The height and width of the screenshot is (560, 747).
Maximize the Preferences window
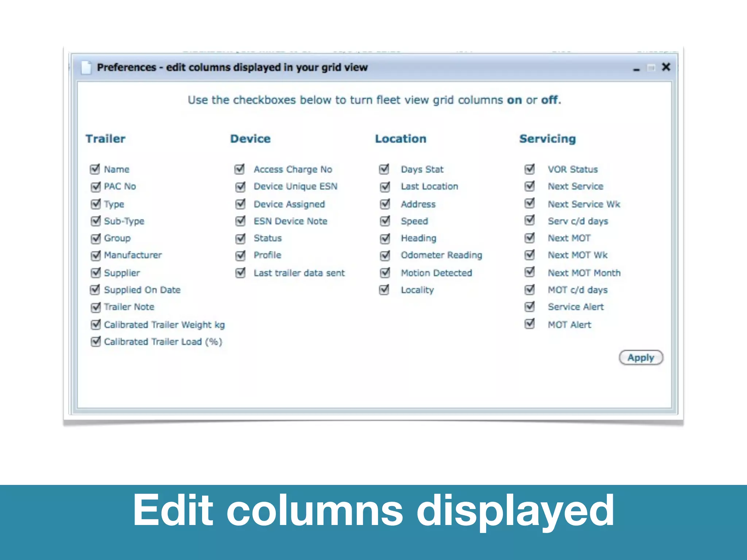click(651, 68)
